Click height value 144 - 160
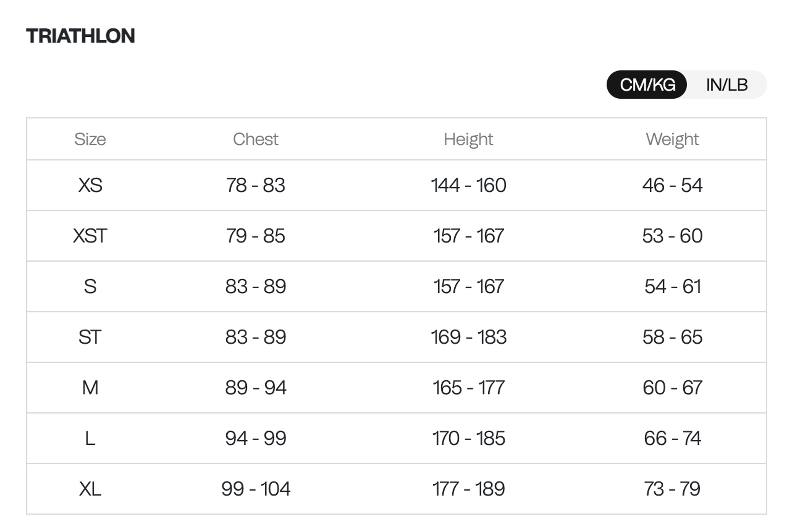The image size is (787, 532). pyautogui.click(x=468, y=185)
